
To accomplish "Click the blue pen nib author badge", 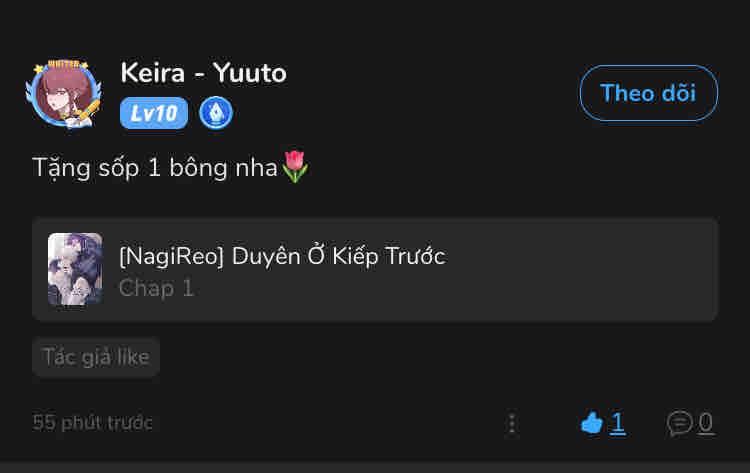I will point(216,113).
